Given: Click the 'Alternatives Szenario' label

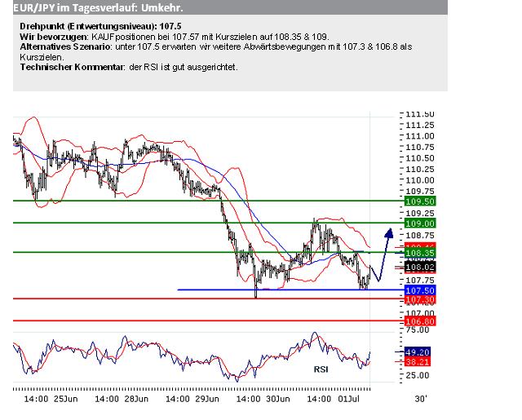Looking at the screenshot, I should point(65,47).
